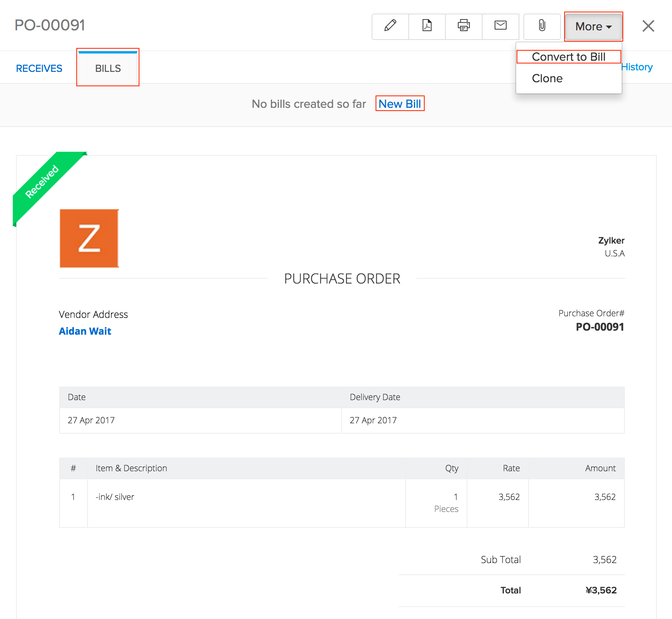Click the print icon
The width and height of the screenshot is (672, 619).
[463, 26]
